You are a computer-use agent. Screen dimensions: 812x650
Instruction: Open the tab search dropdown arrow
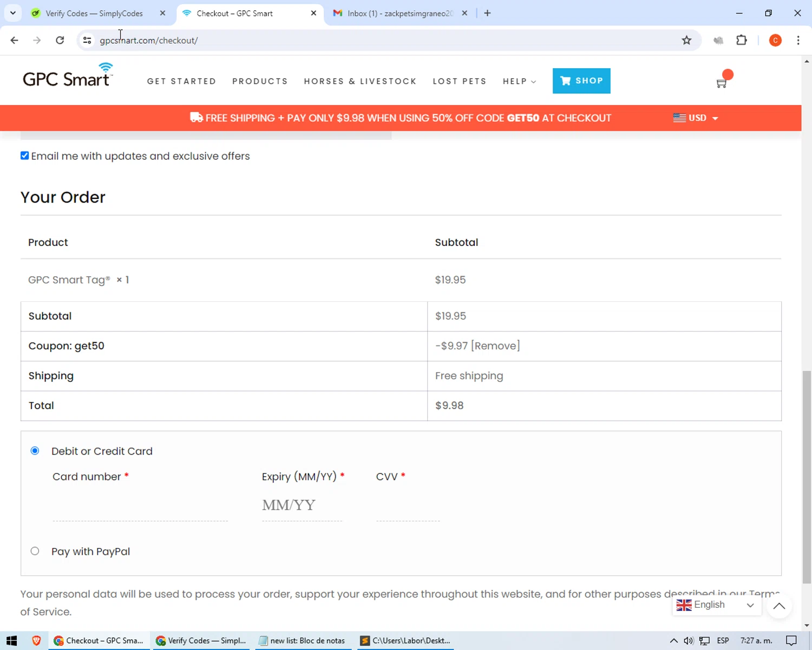pos(12,13)
